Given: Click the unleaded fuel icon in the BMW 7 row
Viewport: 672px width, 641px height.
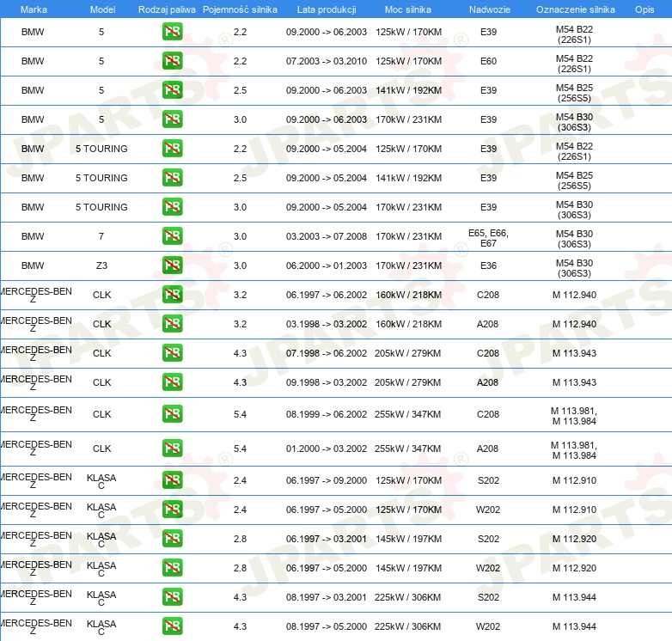Looking at the screenshot, I should click(172, 236).
